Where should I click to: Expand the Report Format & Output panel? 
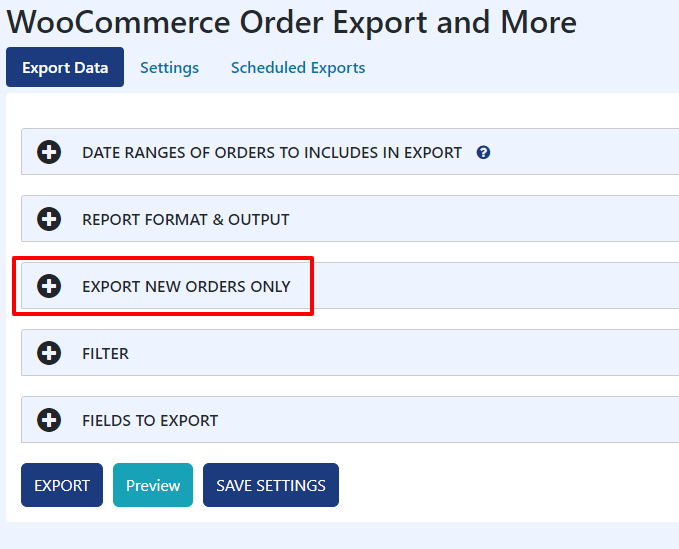tap(350, 219)
